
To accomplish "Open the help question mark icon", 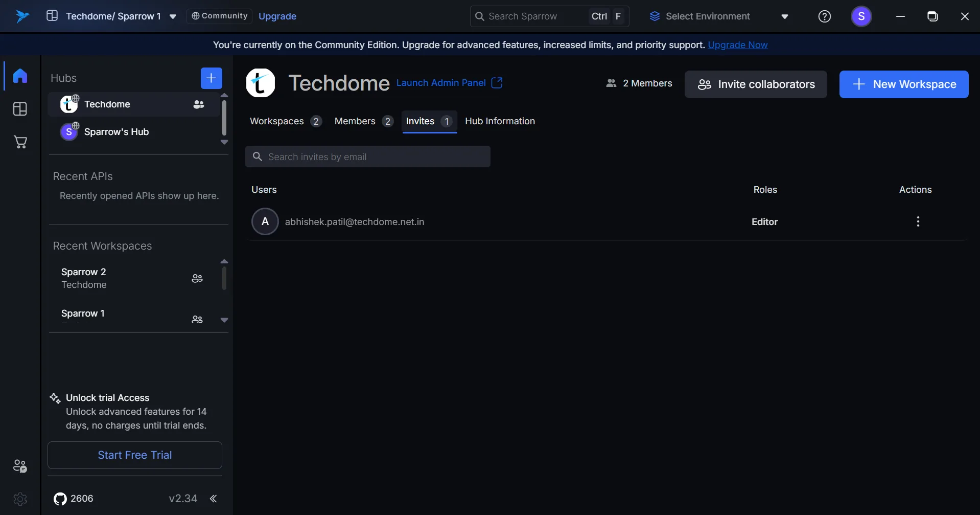I will (x=824, y=16).
